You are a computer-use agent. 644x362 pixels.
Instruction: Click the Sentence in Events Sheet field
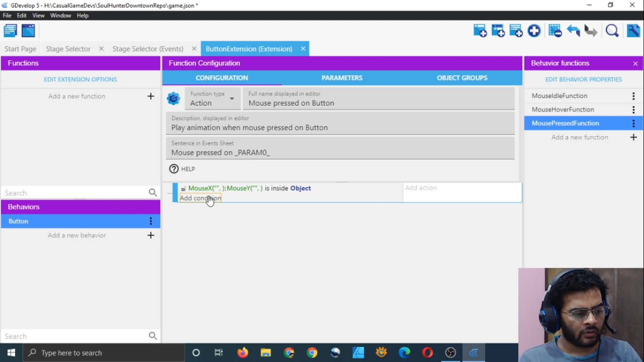tap(340, 148)
